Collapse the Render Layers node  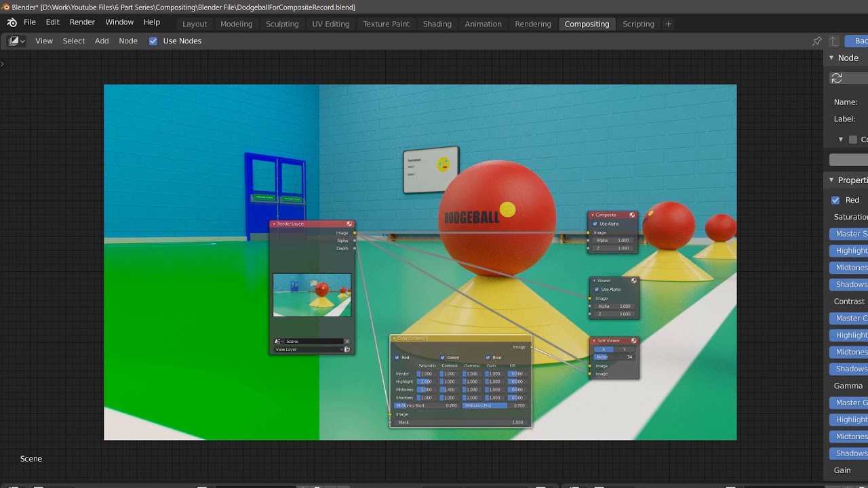274,224
